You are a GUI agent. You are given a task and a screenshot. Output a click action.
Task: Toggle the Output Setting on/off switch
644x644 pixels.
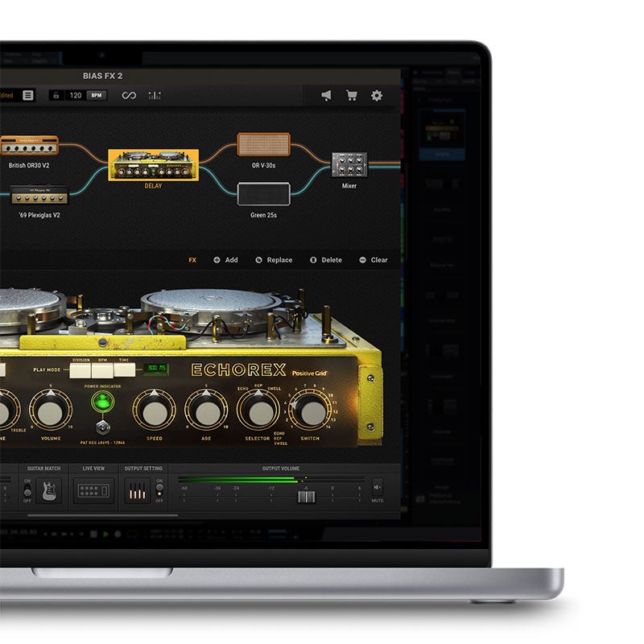[x=159, y=490]
